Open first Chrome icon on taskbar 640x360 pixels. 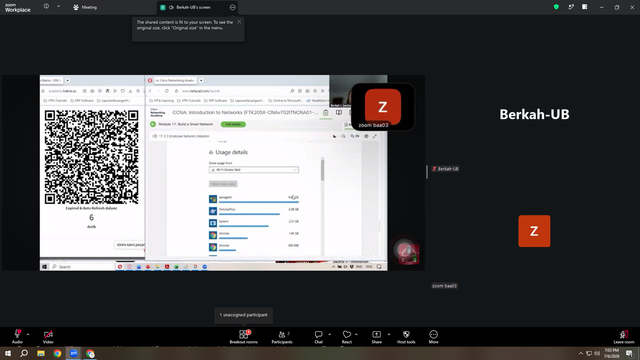coord(57,353)
